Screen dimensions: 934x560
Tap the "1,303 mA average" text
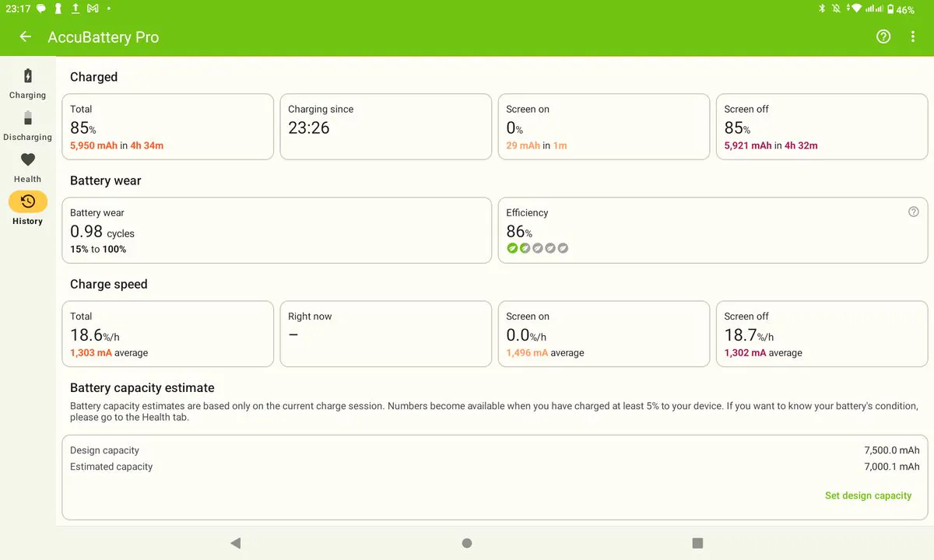tap(109, 352)
